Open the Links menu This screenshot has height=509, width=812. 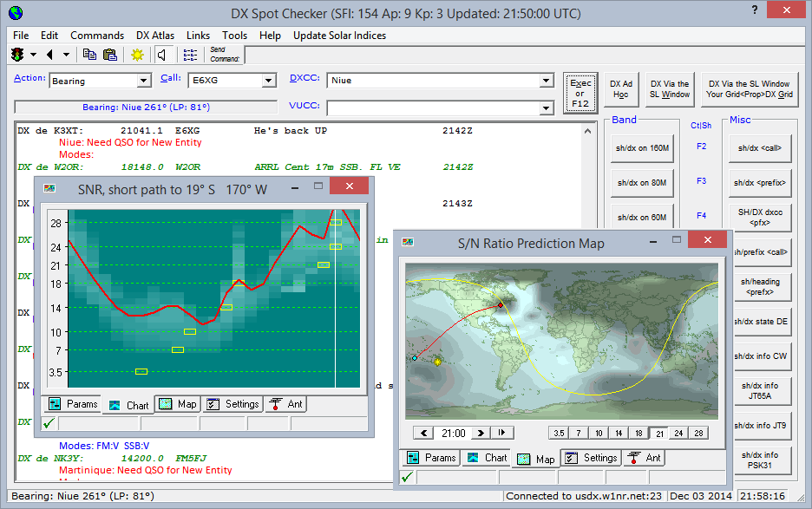198,36
